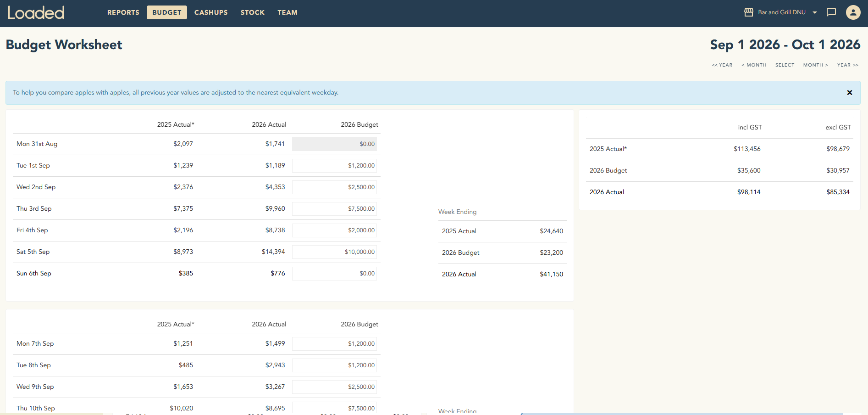
Task: Click the incl GST column header
Action: pos(750,128)
